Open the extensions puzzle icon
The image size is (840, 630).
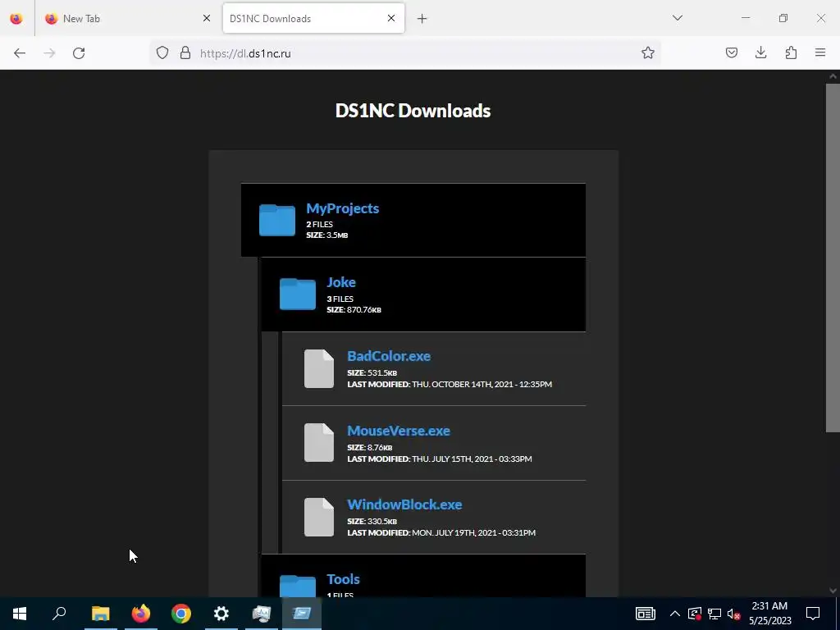(x=791, y=52)
